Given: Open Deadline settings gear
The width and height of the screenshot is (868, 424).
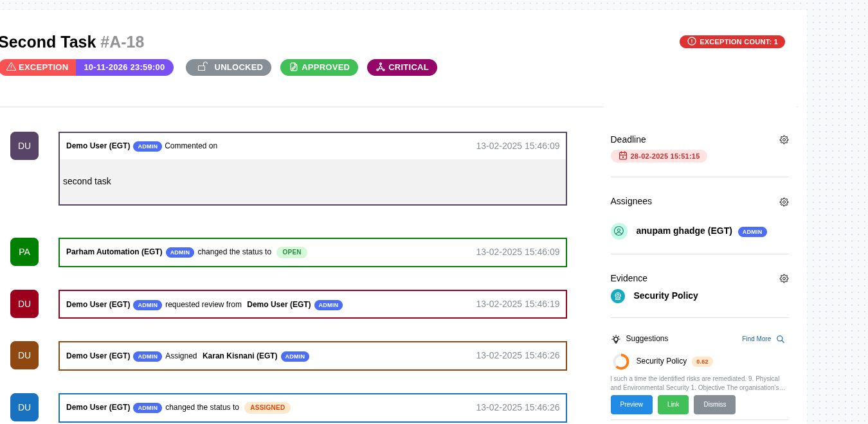Looking at the screenshot, I should click(x=784, y=139).
